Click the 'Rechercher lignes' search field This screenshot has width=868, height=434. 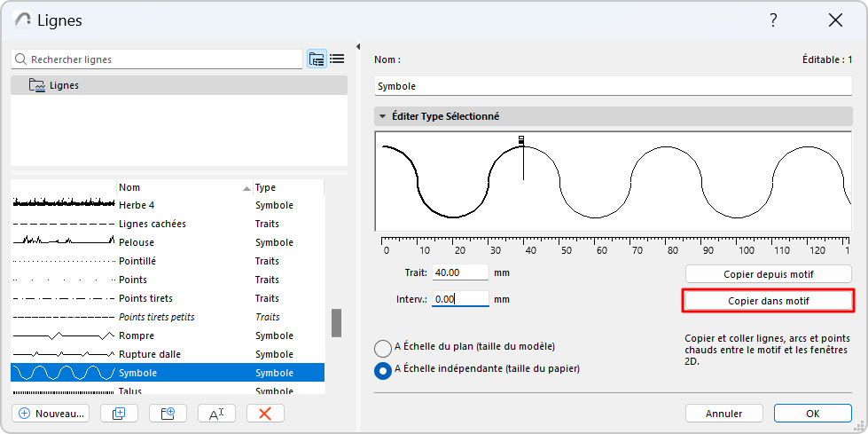(x=160, y=59)
